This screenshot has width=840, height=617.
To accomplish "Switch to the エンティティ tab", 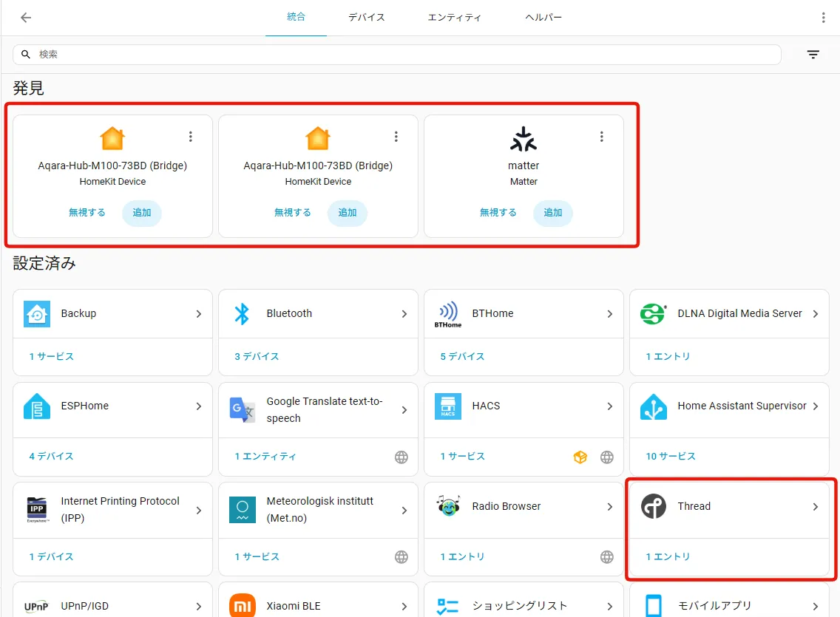I will tap(454, 18).
